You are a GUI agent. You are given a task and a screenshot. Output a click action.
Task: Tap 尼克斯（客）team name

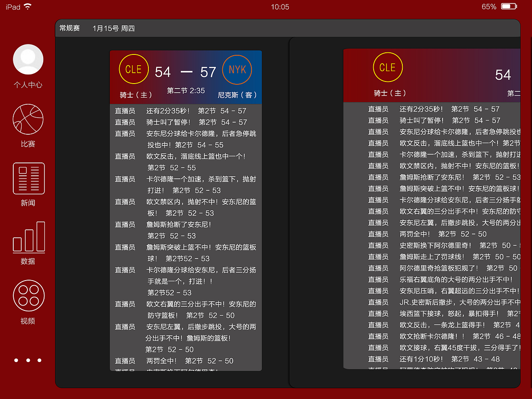point(237,95)
